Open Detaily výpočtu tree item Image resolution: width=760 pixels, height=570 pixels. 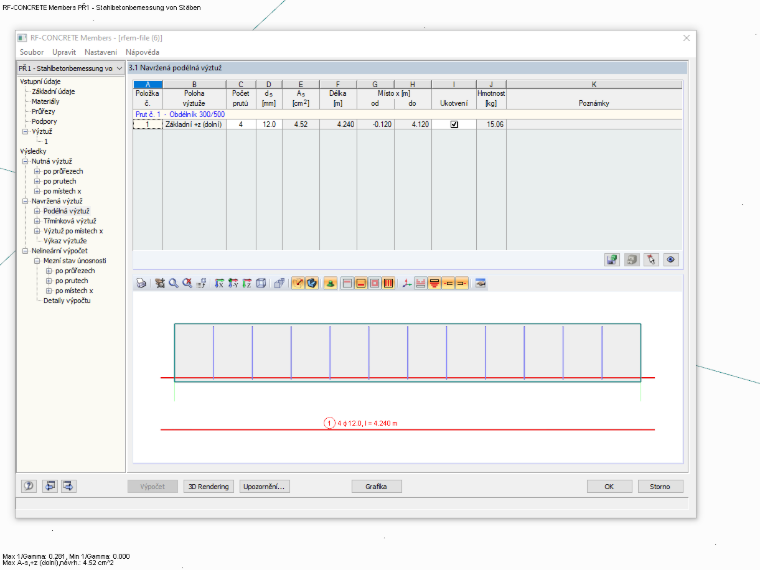67,301
